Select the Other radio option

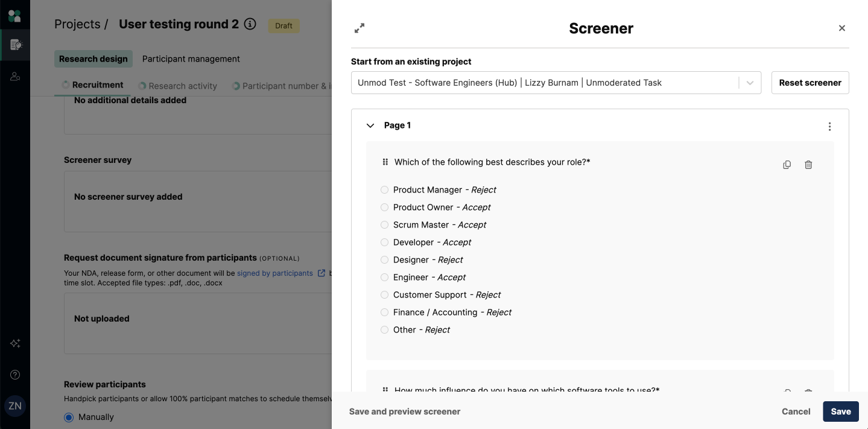click(x=385, y=330)
